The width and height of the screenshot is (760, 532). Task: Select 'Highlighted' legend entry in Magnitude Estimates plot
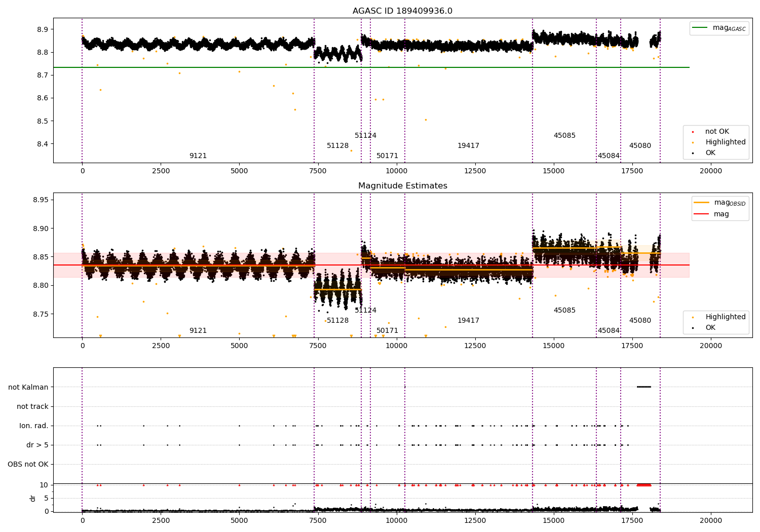726,317
